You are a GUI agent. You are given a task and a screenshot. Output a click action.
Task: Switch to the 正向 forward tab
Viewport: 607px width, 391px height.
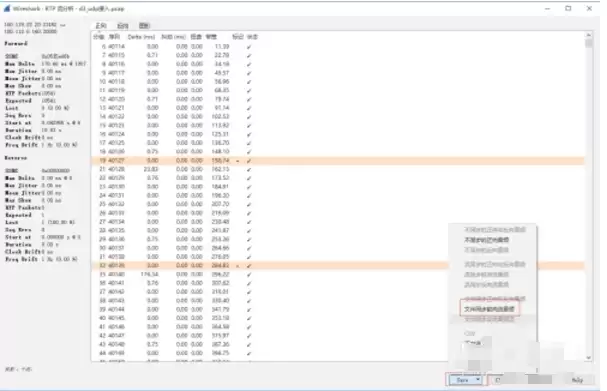[x=101, y=26]
